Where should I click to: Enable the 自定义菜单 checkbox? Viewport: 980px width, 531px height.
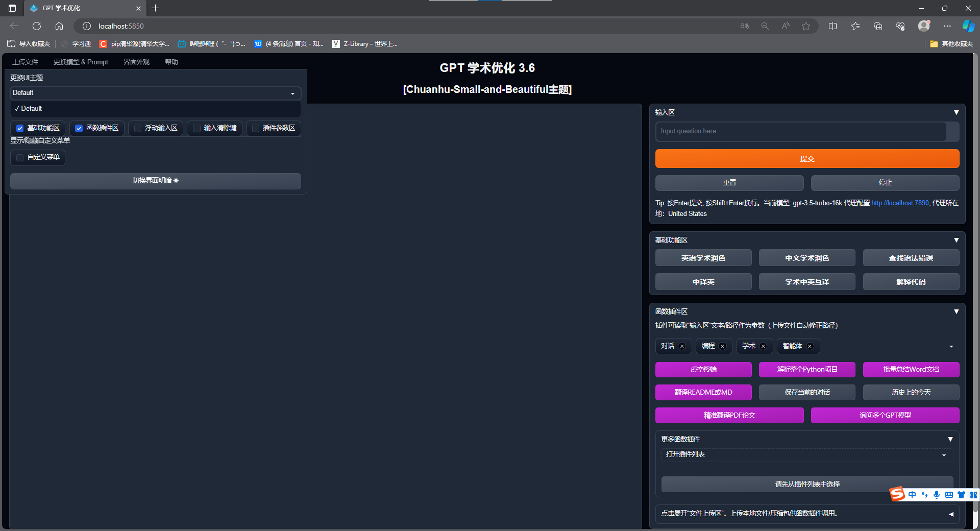20,157
